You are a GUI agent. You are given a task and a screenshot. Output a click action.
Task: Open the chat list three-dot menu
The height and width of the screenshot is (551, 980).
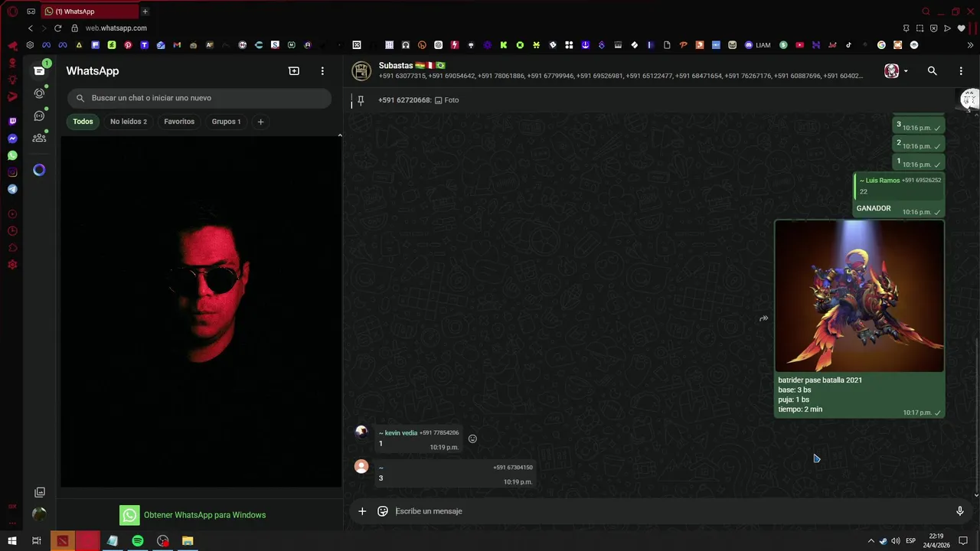(x=322, y=71)
